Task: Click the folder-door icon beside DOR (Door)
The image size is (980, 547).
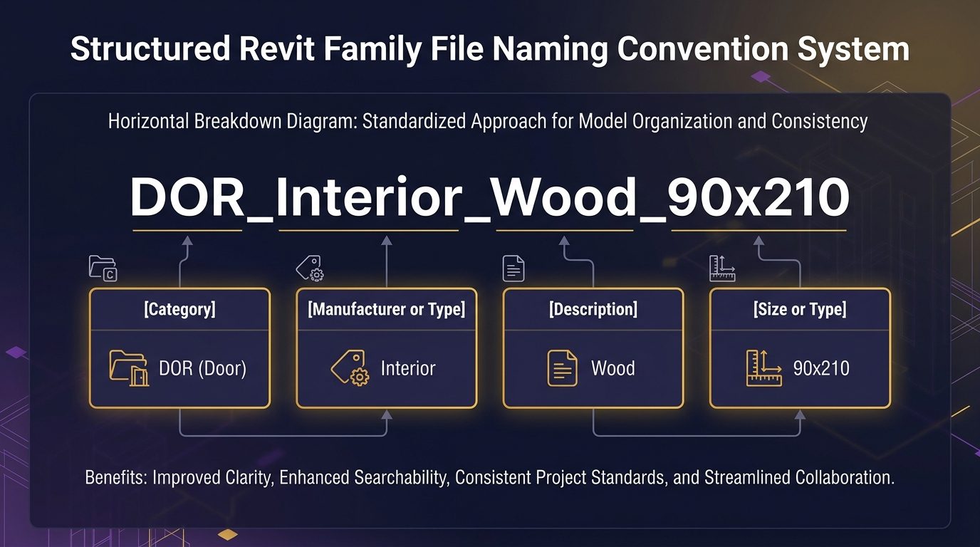Action: tap(129, 368)
